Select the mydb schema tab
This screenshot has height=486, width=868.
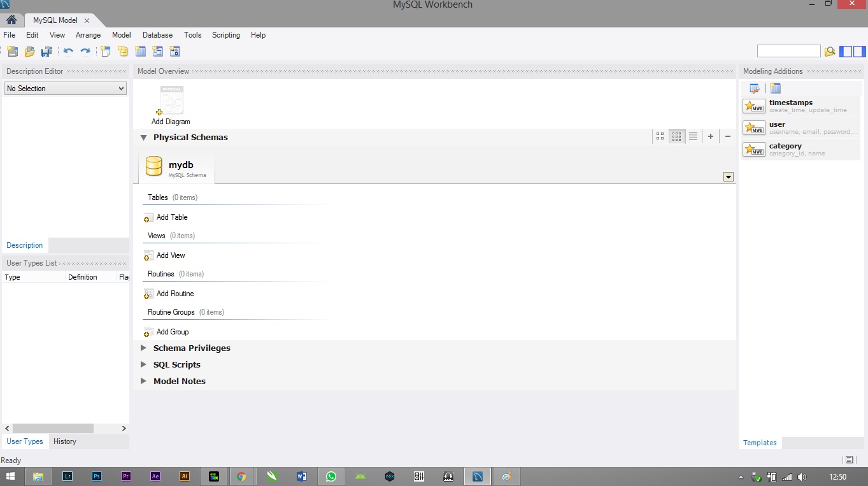click(176, 168)
